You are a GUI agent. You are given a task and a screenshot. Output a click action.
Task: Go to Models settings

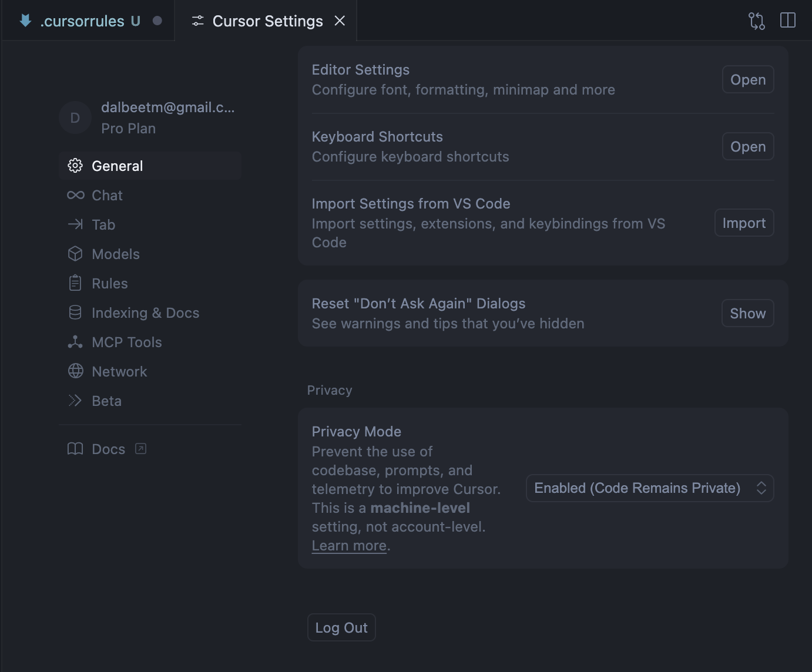point(150,254)
